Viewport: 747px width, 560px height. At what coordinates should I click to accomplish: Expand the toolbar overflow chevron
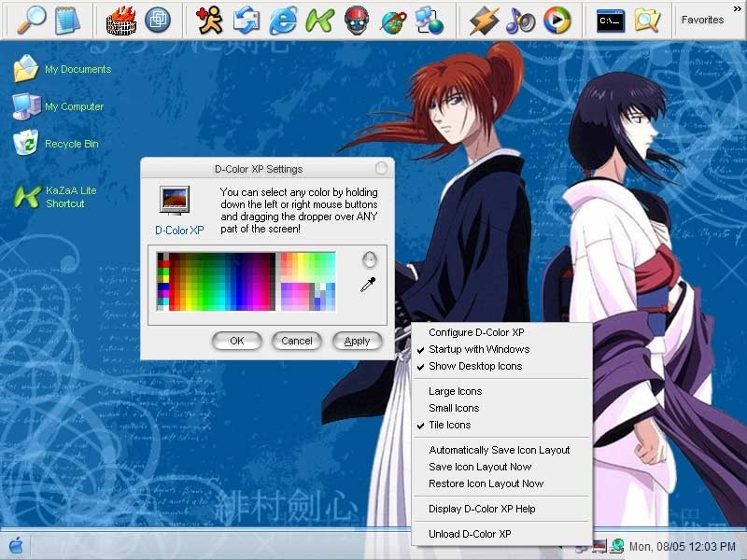pyautogui.click(x=738, y=8)
